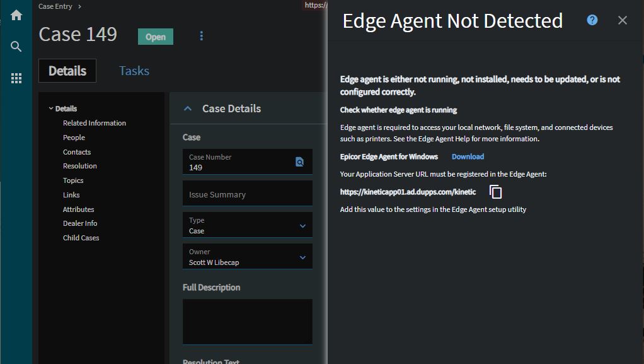Select Resolution in navigation tree
This screenshot has height=364, width=644.
[80, 166]
